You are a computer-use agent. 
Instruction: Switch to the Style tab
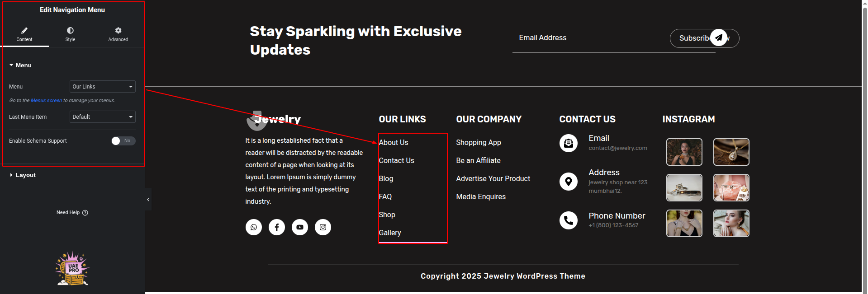click(70, 34)
